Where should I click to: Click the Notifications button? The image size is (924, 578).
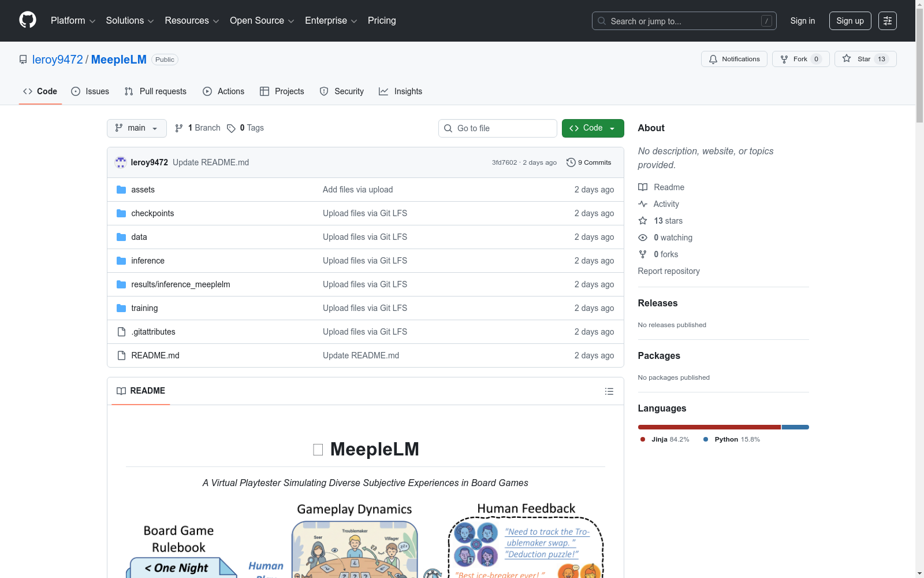(x=734, y=59)
